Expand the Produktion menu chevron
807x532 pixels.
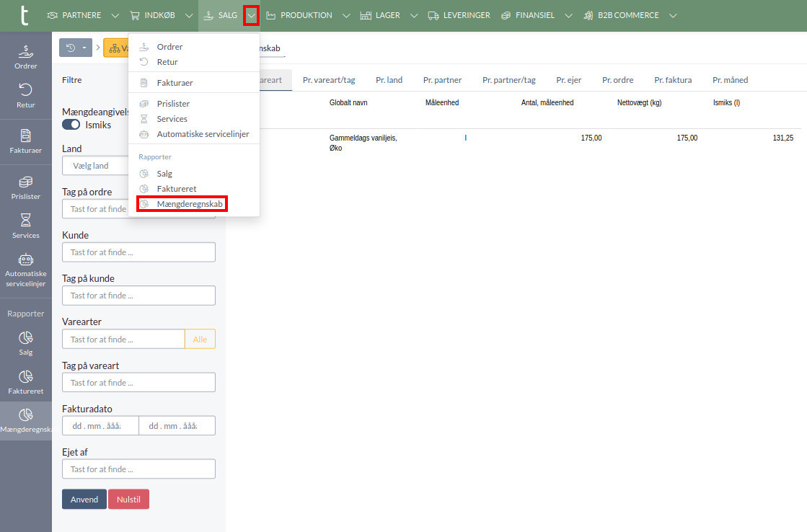346,15
